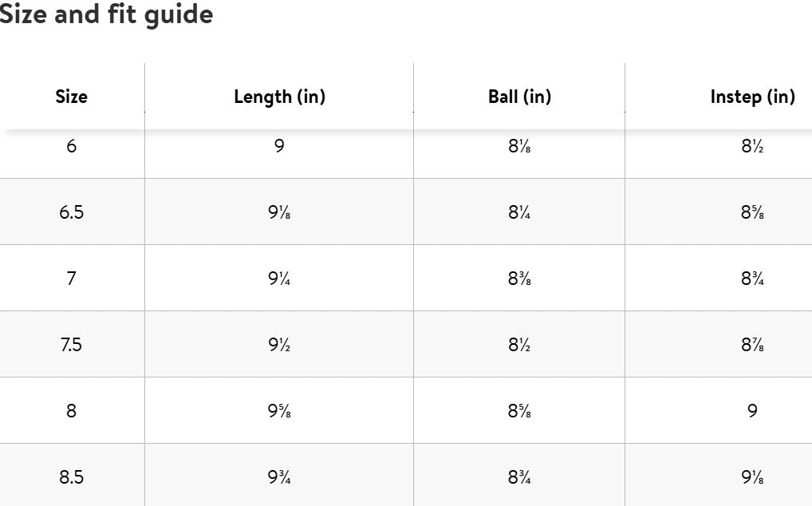
Task: Click instep value 8½ for size 6
Action: (x=752, y=146)
